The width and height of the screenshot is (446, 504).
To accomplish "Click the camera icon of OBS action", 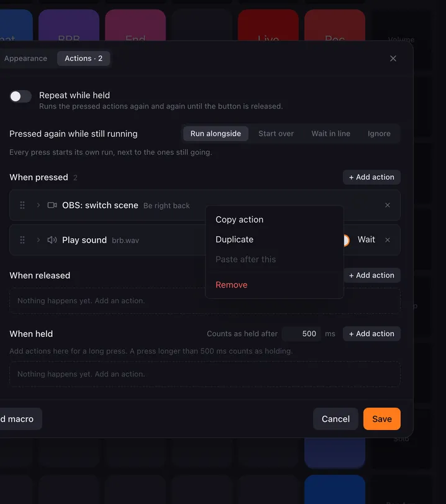I will click(52, 205).
